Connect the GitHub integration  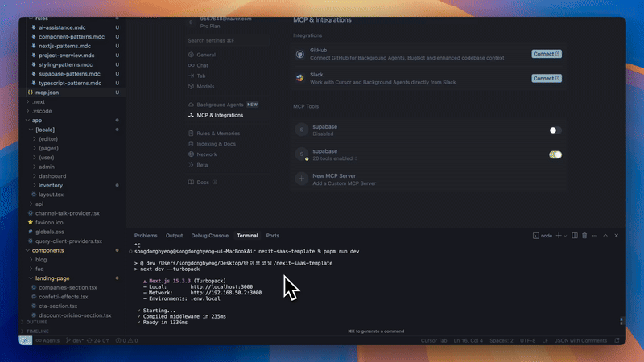pos(547,54)
